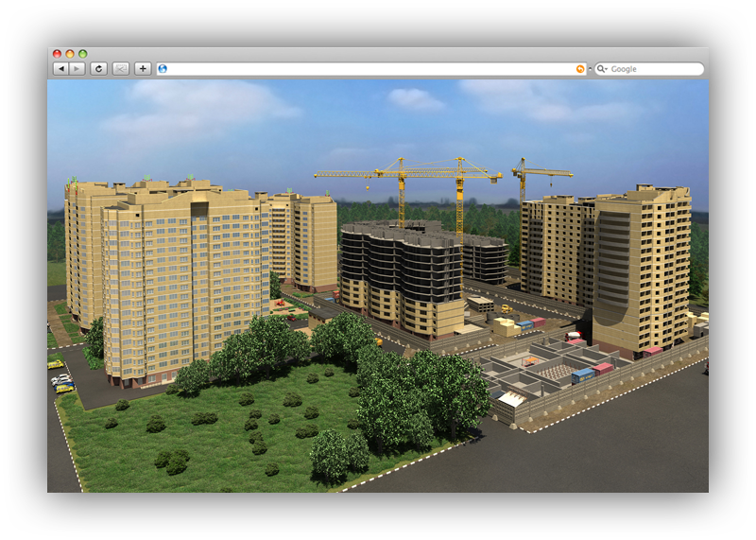
Task: Focus the browser address bar
Action: pyautogui.click(x=371, y=69)
